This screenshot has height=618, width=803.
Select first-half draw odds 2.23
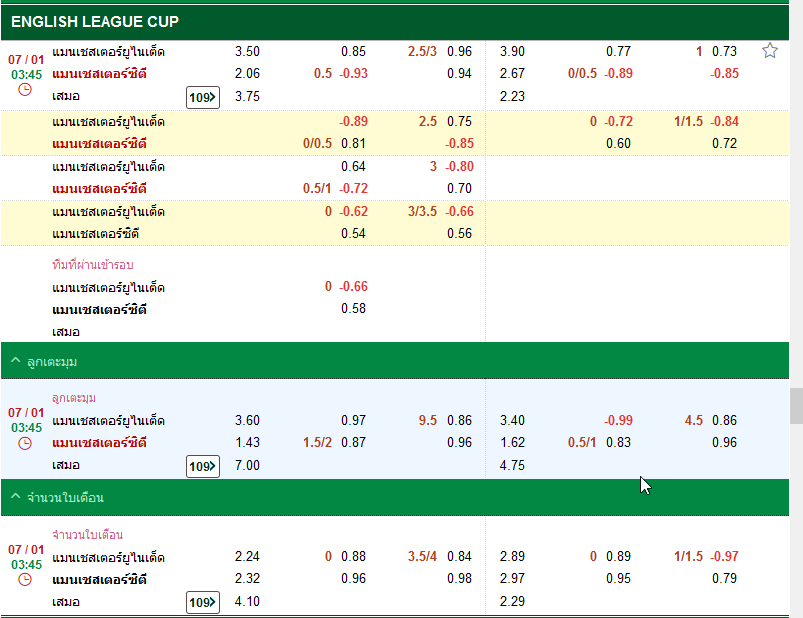[x=512, y=97]
